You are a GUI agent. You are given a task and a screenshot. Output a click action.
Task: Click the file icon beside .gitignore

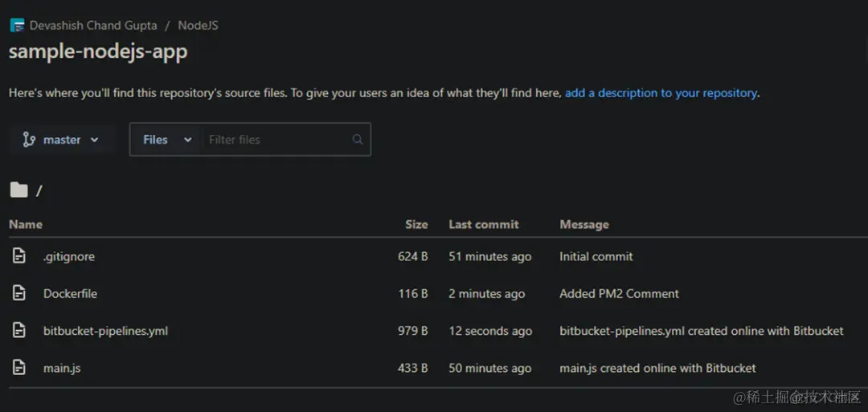click(19, 256)
